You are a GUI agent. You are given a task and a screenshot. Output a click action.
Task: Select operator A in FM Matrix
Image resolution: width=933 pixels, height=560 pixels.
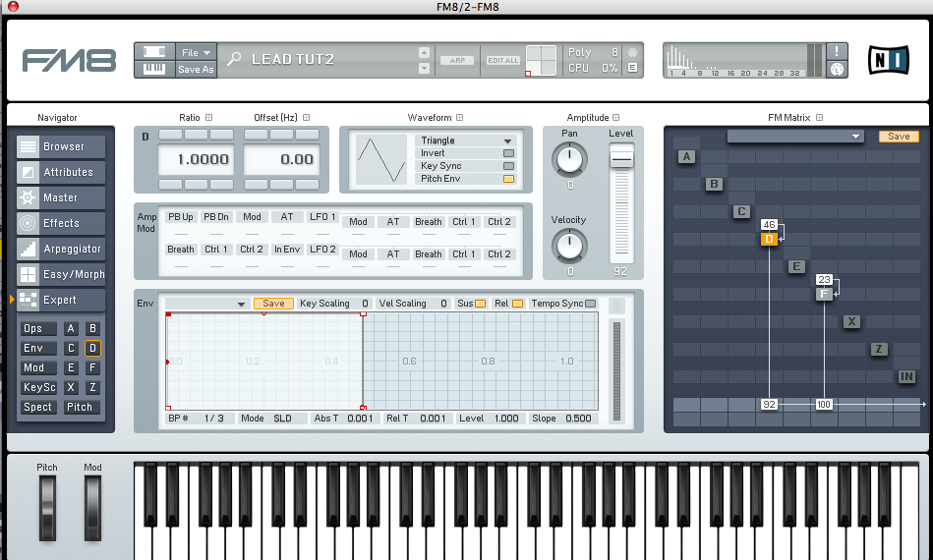coord(686,157)
